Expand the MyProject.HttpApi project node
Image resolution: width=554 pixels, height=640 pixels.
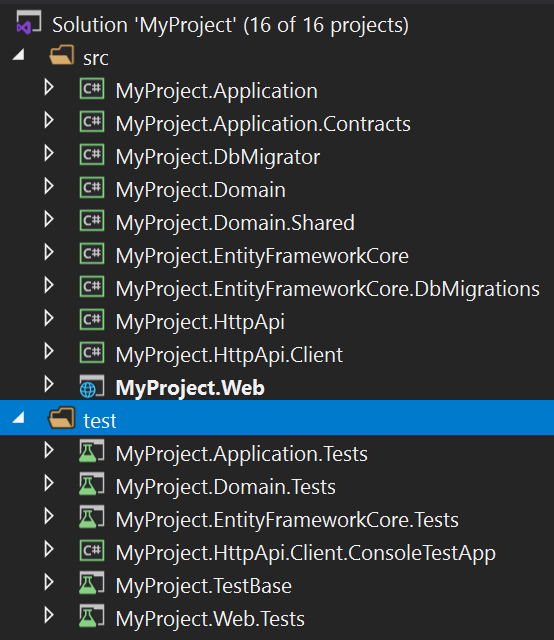coord(49,318)
